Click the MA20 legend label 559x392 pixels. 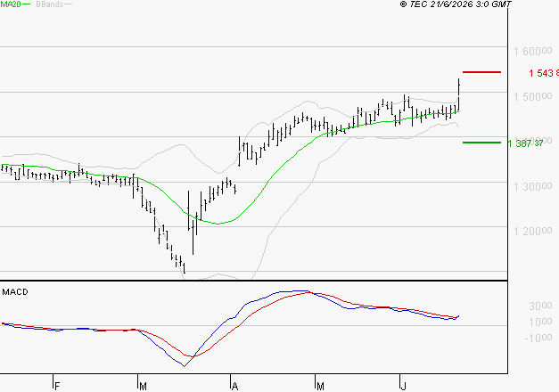click(11, 4)
